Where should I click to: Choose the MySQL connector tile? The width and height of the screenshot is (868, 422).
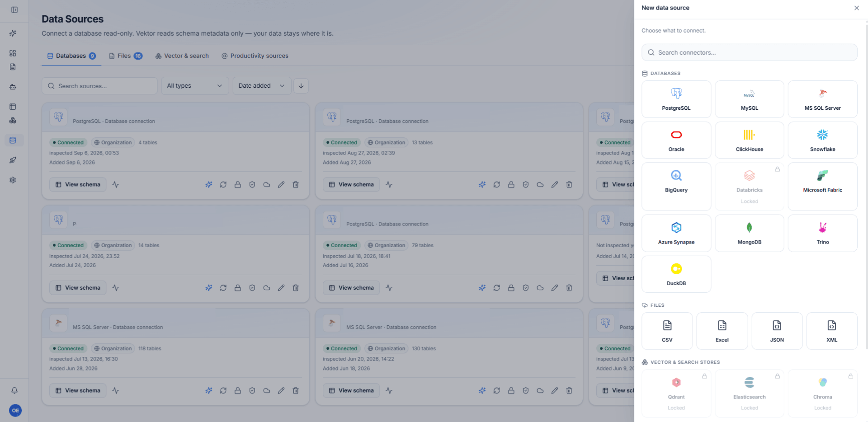(749, 99)
